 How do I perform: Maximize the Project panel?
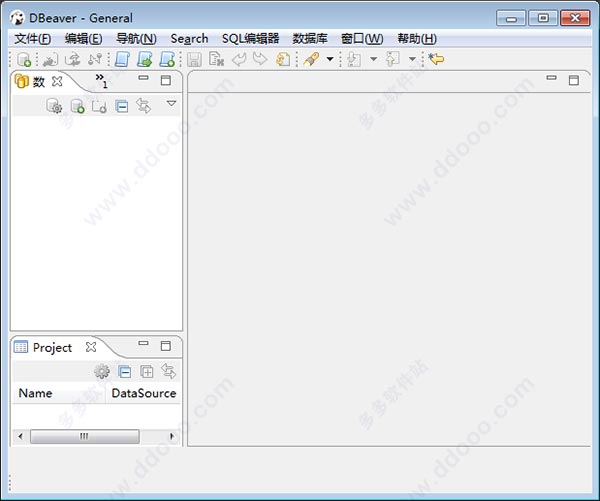pos(166,346)
